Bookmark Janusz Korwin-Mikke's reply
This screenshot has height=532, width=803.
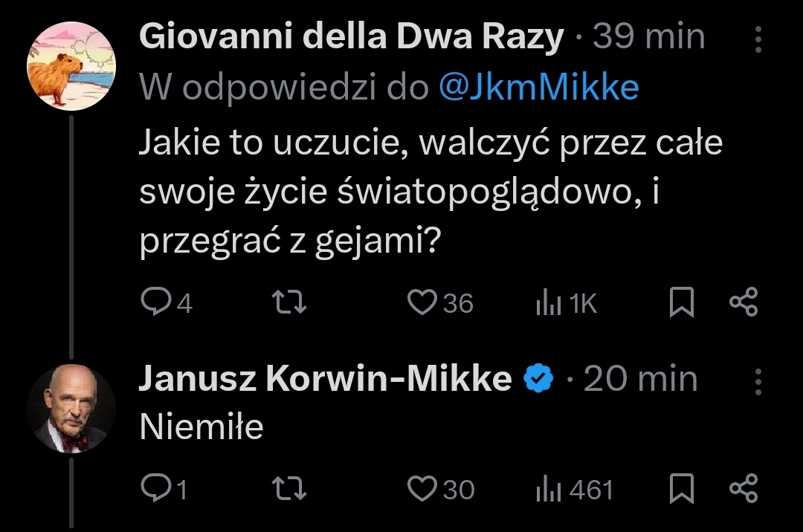[681, 488]
